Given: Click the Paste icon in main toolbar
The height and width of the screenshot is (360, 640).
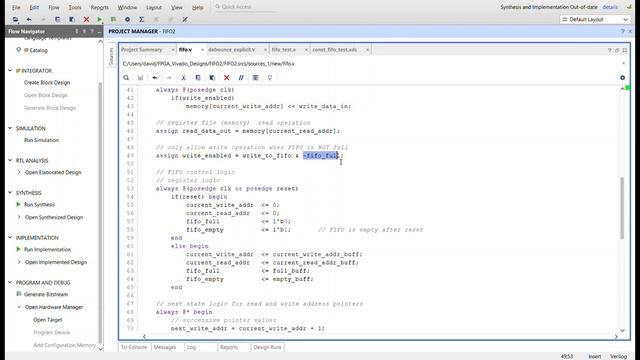Looking at the screenshot, I should point(72,19).
